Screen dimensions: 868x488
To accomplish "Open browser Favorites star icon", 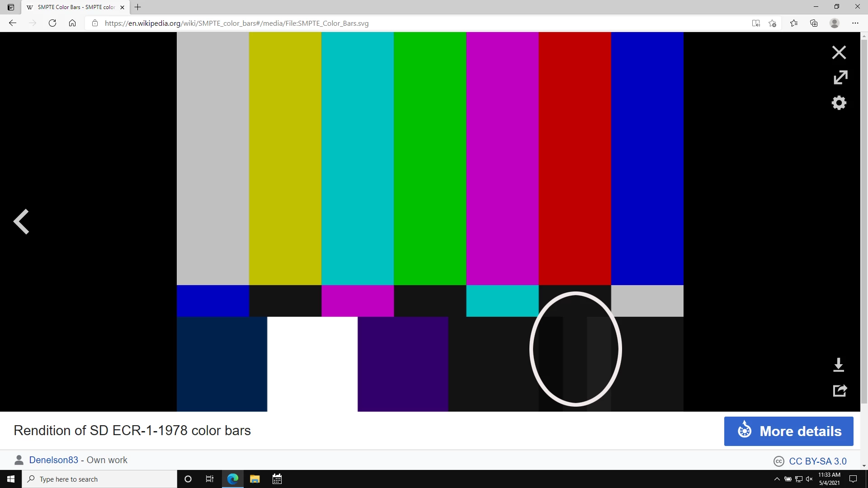I will (x=794, y=23).
